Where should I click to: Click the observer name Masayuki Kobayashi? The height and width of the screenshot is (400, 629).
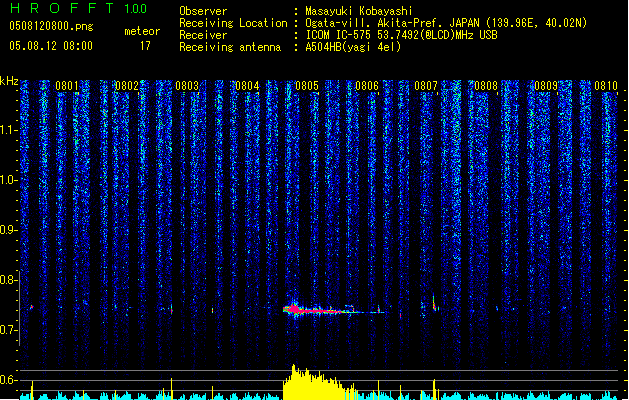pyautogui.click(x=359, y=11)
